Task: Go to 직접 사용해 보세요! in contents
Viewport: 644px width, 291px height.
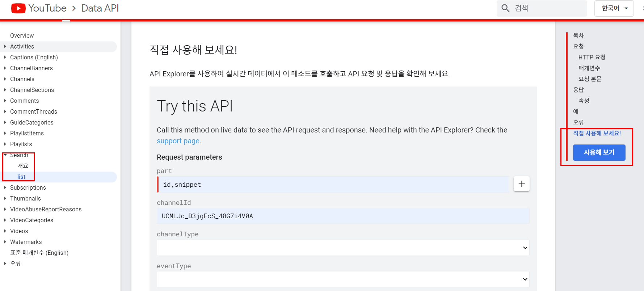Action: [597, 133]
